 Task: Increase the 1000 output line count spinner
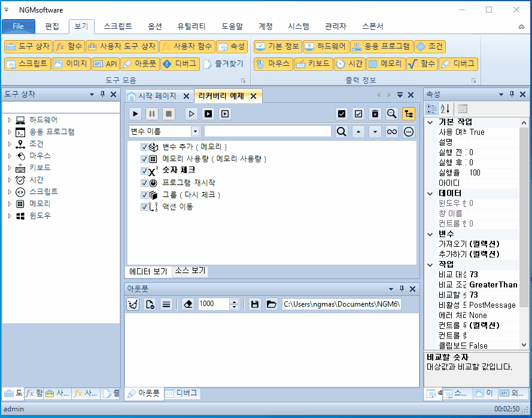click(x=234, y=301)
